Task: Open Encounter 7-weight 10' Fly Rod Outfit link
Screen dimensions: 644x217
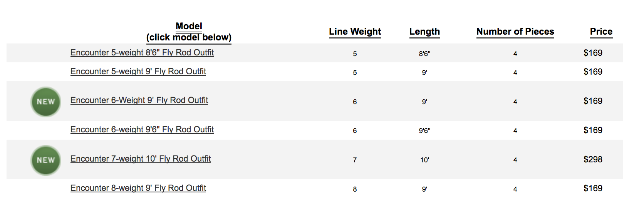Action: point(140,159)
